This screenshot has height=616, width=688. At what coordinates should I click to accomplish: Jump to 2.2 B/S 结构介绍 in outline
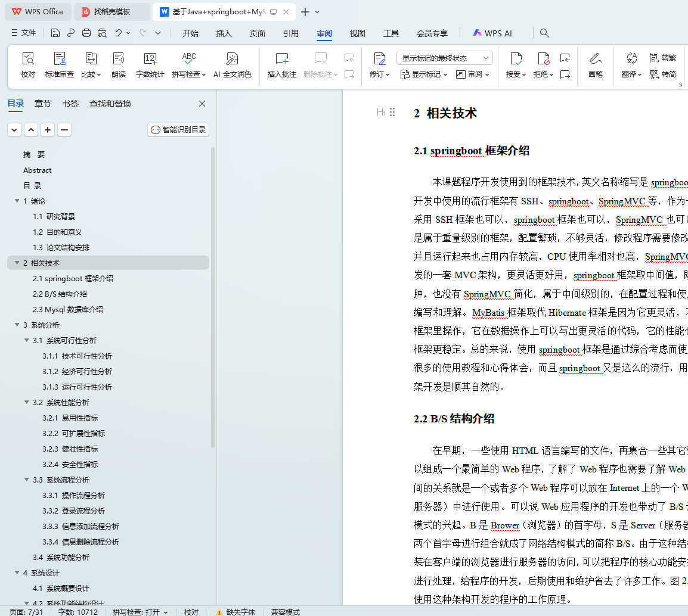point(60,294)
